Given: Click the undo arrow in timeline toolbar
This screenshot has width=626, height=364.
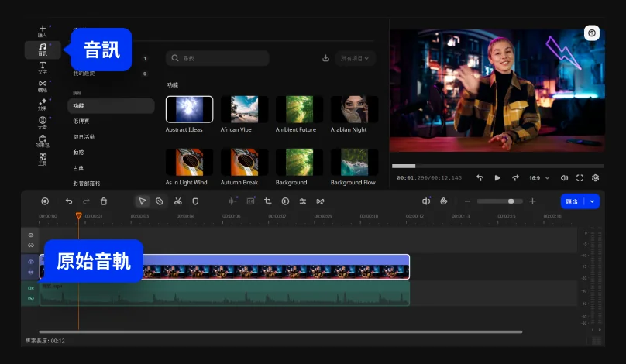Looking at the screenshot, I should pyautogui.click(x=69, y=201).
